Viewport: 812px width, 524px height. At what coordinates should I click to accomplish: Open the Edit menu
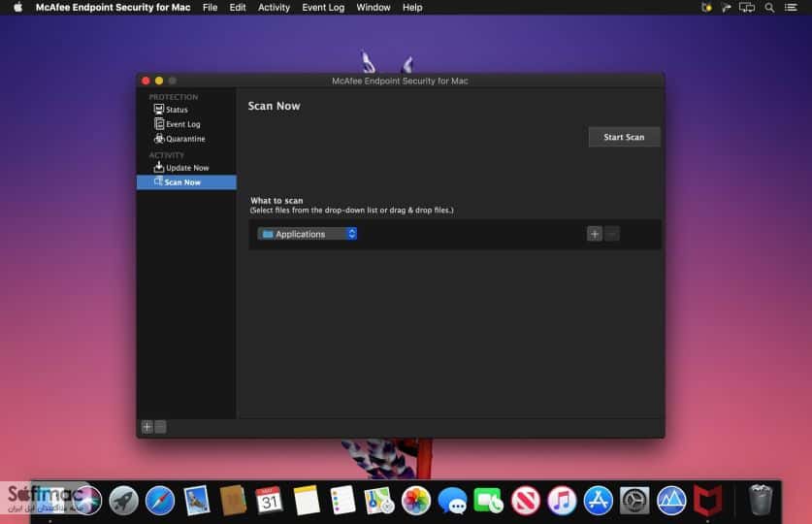click(x=238, y=7)
